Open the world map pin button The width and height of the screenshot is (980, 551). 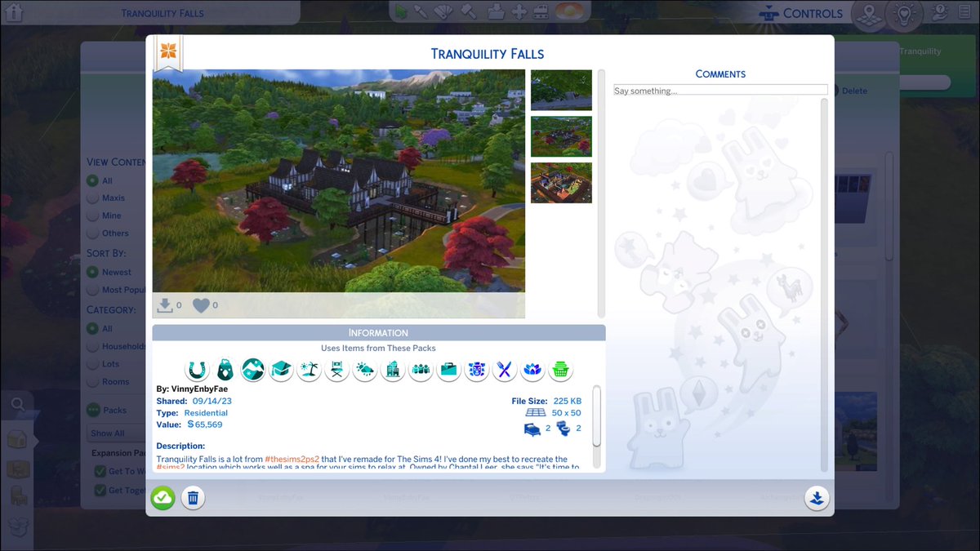[x=867, y=15]
